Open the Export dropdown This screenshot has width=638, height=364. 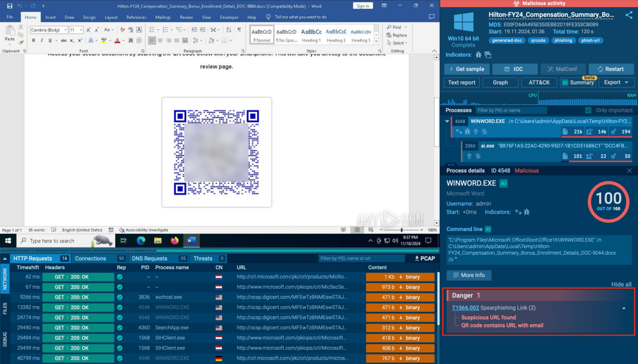point(616,82)
